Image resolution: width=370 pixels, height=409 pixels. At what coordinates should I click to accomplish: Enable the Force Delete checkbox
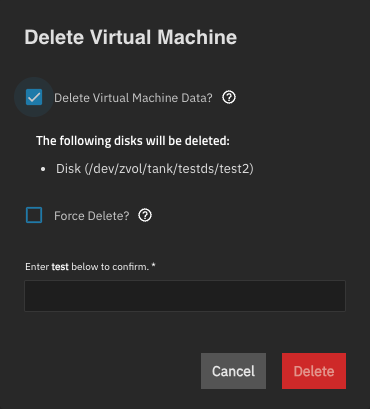(x=34, y=215)
